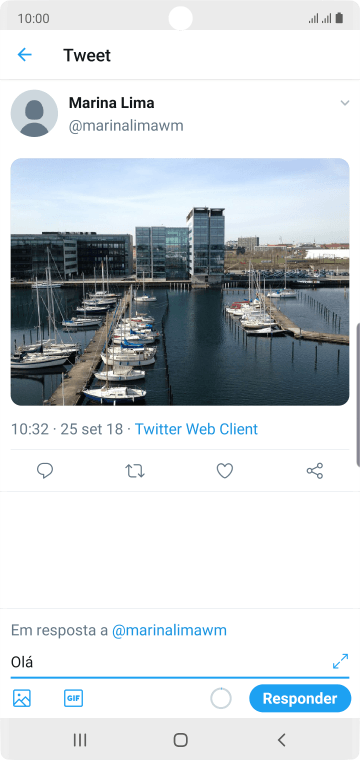Add a GIF to the reply
This screenshot has width=360, height=760.
[73, 698]
